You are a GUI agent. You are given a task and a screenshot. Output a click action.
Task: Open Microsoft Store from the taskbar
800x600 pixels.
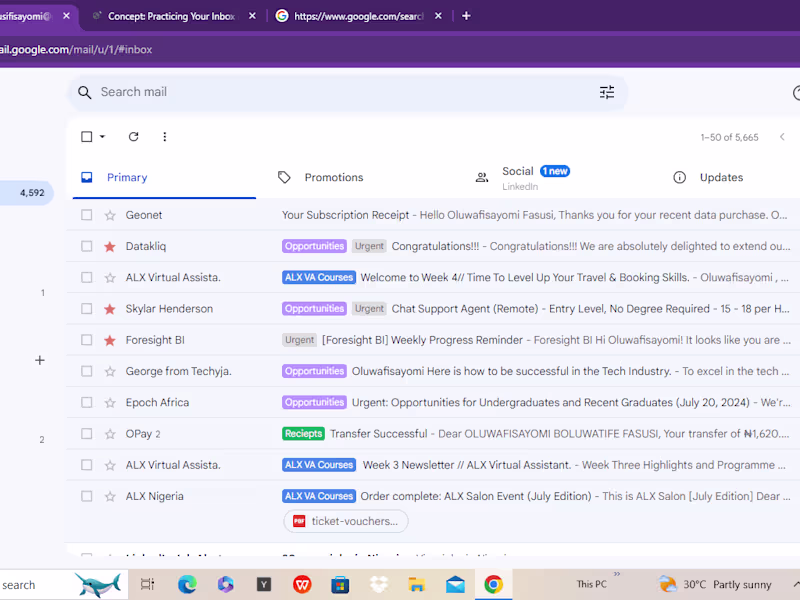coord(340,584)
